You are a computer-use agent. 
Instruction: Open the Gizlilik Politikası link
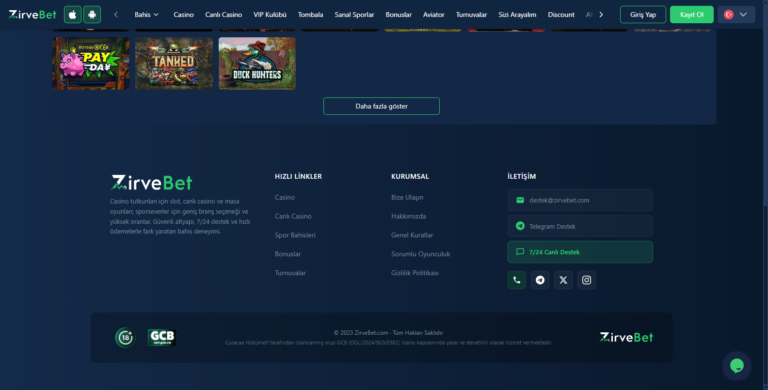coord(415,273)
